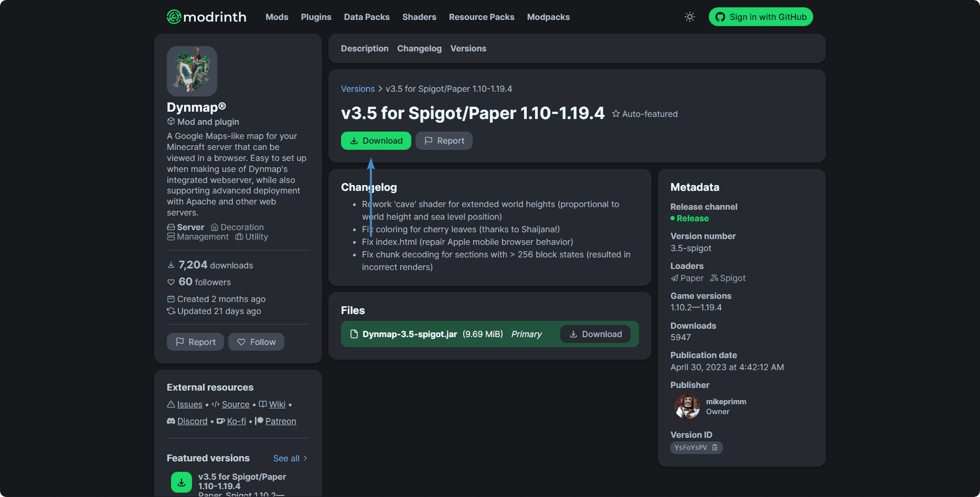Sign in with GitHub
Image resolution: width=980 pixels, height=497 pixels.
pos(760,17)
